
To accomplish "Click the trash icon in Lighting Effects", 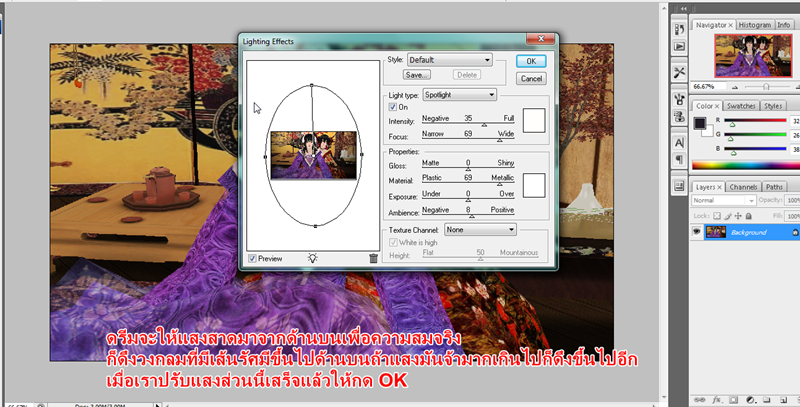I will click(x=373, y=258).
